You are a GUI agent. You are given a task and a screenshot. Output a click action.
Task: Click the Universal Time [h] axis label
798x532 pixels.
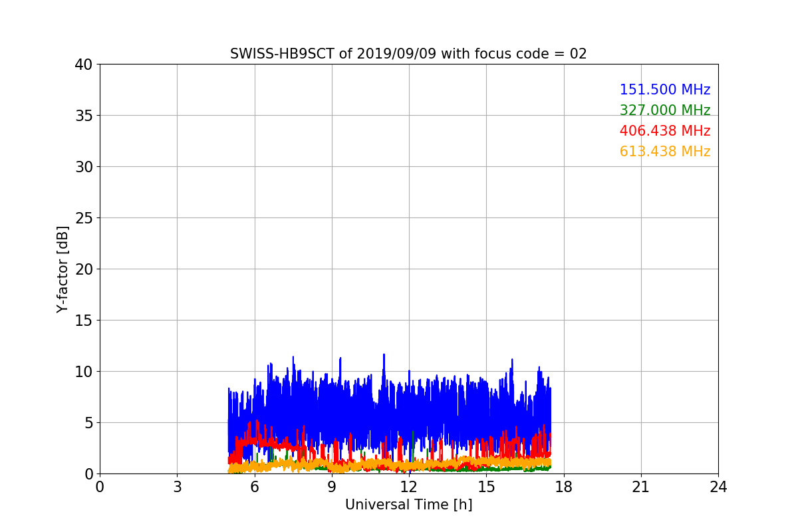click(408, 505)
